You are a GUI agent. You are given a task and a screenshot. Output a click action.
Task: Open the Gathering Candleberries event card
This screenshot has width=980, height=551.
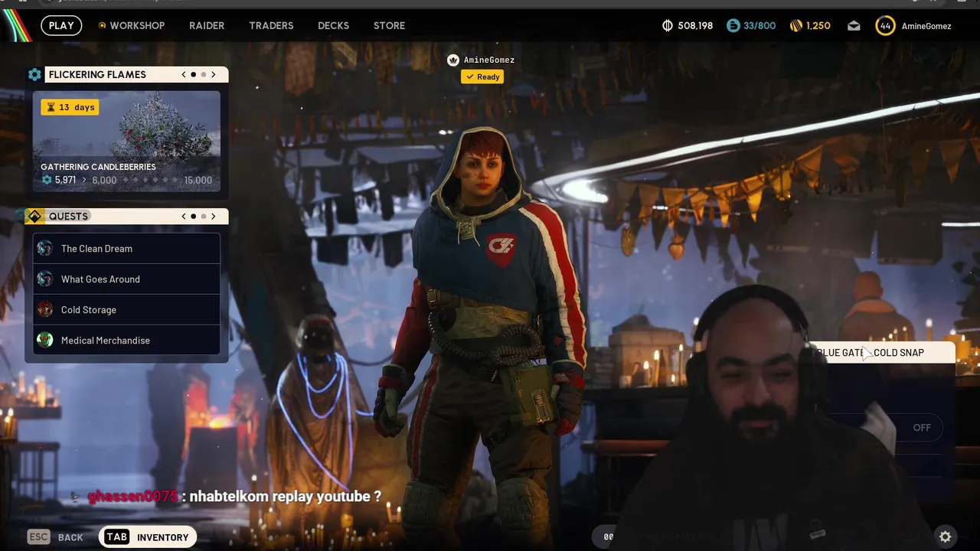coord(127,142)
